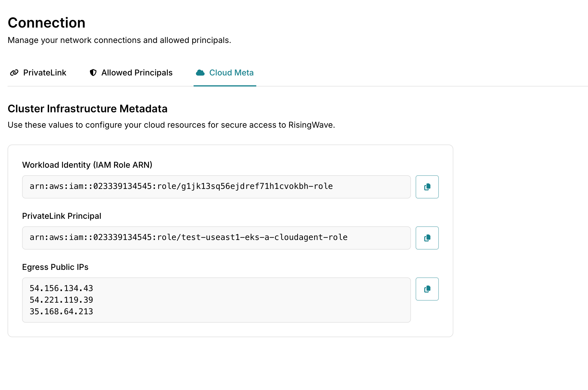
Task: Copy the Egress Public IPs list
Action: pyautogui.click(x=427, y=289)
